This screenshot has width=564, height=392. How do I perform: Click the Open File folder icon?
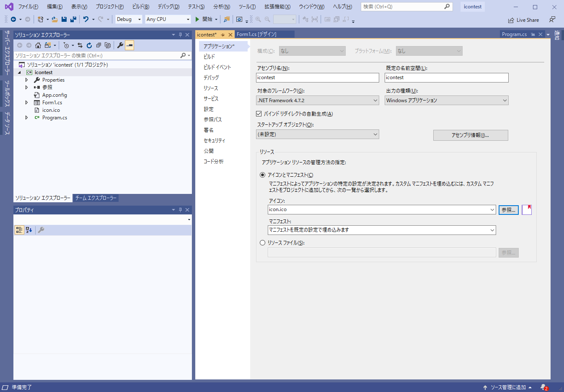(x=54, y=19)
